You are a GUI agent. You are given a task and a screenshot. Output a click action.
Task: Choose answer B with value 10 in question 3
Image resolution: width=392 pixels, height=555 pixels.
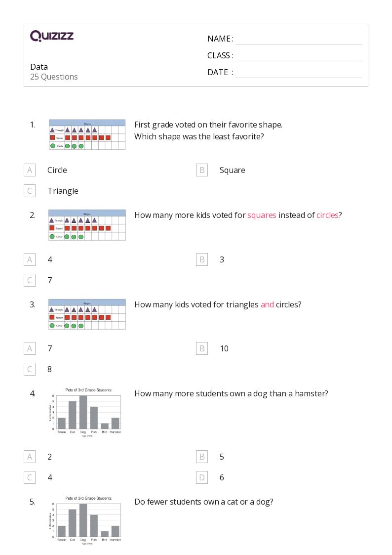point(202,348)
